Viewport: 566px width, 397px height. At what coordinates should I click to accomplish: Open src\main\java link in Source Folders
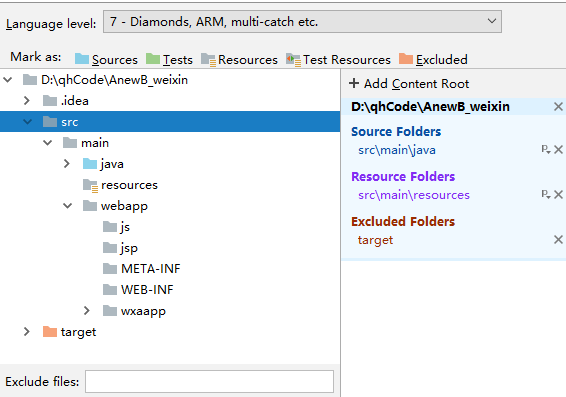click(397, 150)
